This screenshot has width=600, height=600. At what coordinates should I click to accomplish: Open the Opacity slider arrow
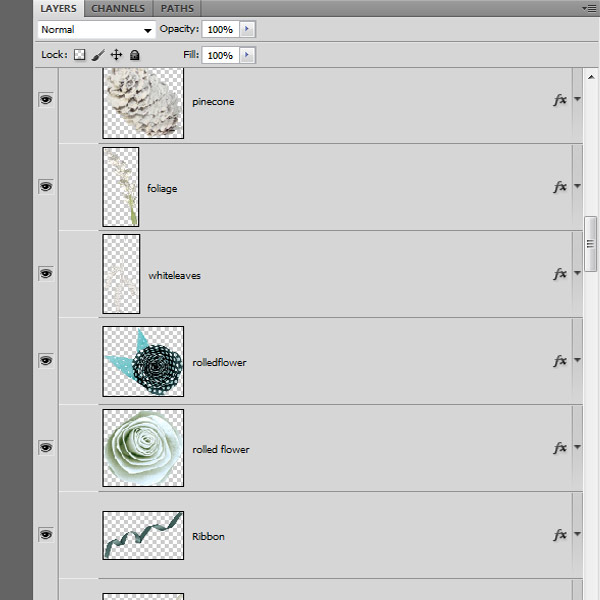(x=247, y=29)
